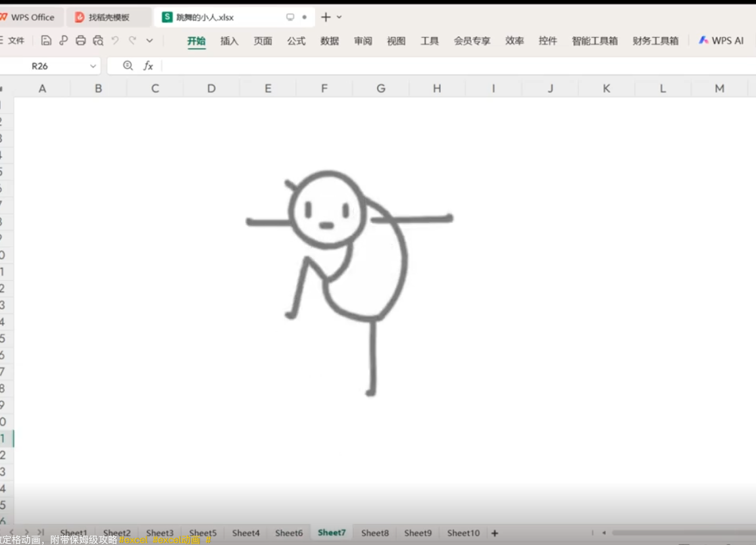
Task: Switch to Sheet8 worksheet tab
Action: 375,533
